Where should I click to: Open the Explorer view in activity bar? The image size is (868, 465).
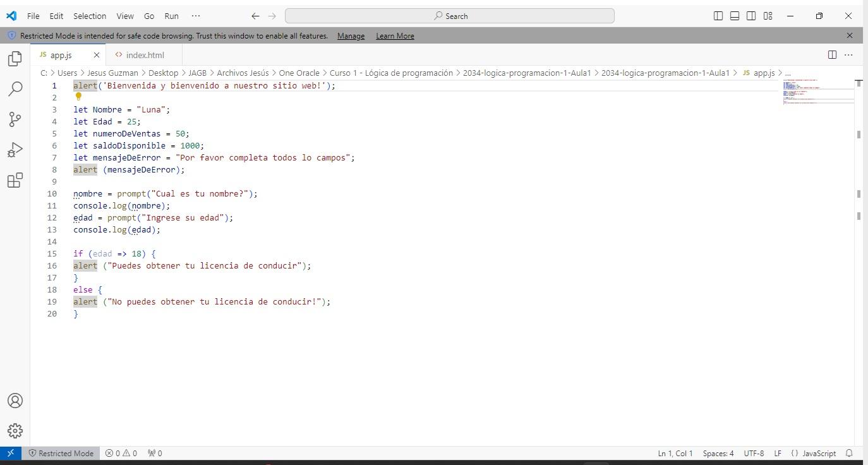(x=15, y=59)
